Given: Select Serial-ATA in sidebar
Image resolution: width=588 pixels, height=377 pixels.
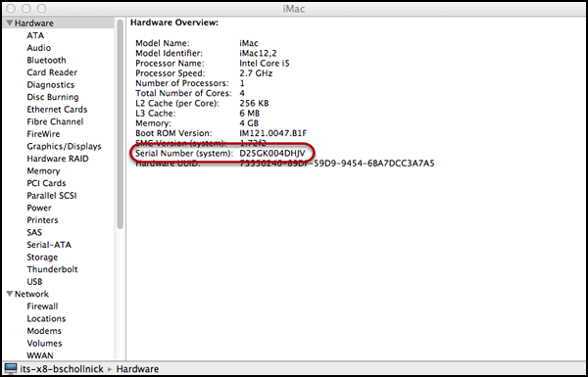Looking at the screenshot, I should (49, 245).
